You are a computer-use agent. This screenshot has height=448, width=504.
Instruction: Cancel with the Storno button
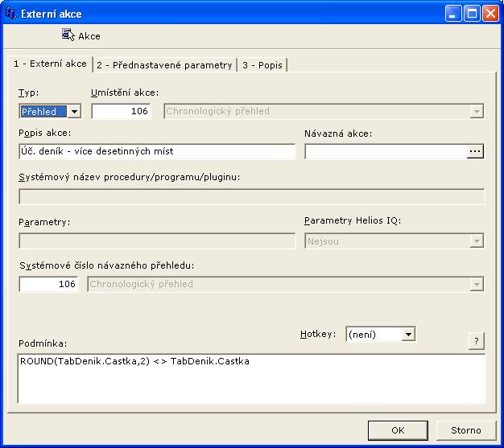pyautogui.click(x=466, y=430)
